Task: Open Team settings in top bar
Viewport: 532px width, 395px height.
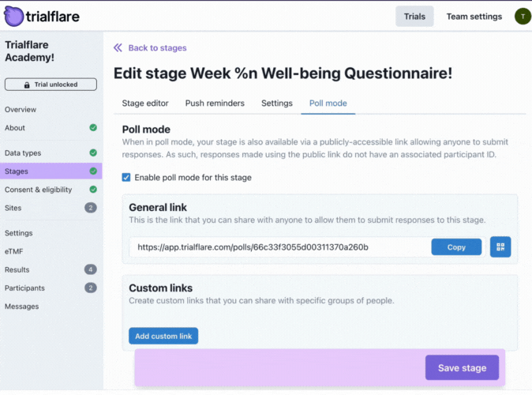Action: (x=474, y=16)
